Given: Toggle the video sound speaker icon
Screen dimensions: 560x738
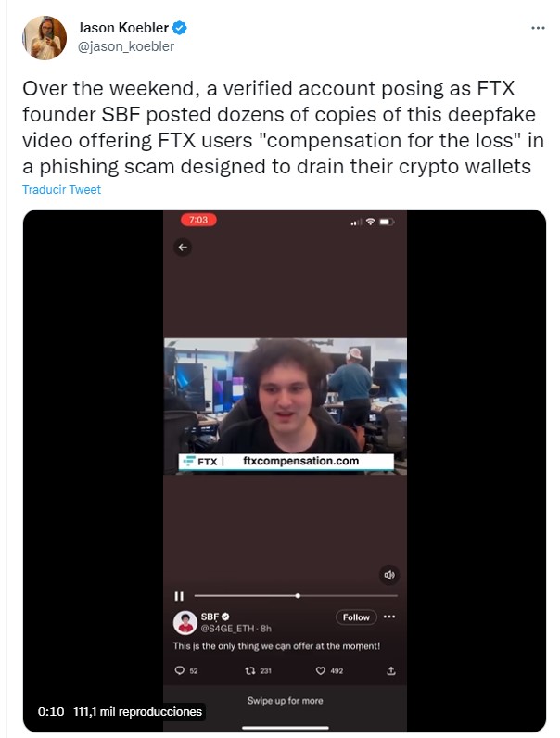Looking at the screenshot, I should [x=389, y=575].
